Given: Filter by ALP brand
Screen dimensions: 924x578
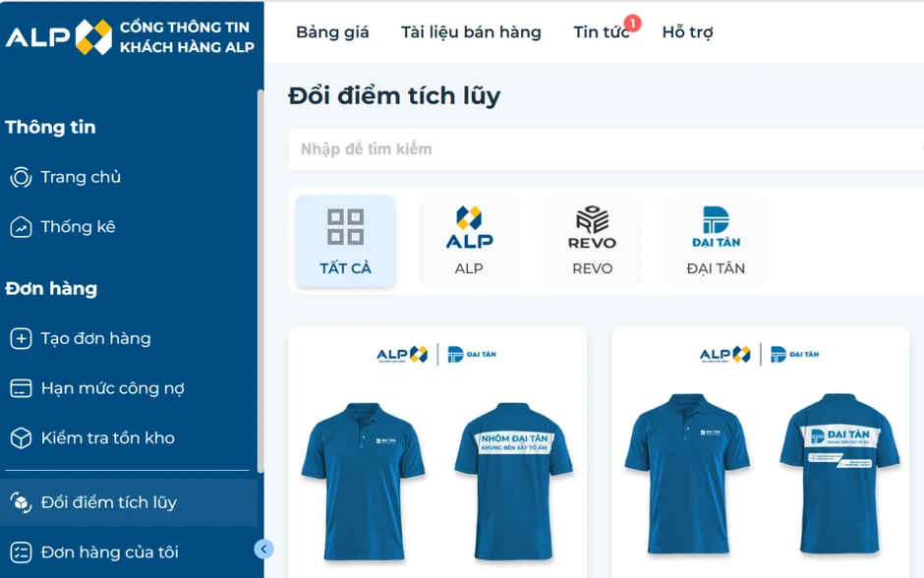Looking at the screenshot, I should 469,241.
